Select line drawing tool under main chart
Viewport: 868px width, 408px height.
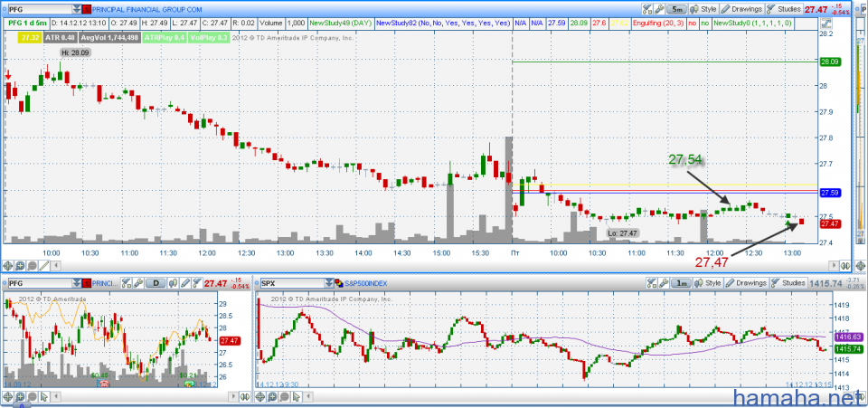click(44, 266)
